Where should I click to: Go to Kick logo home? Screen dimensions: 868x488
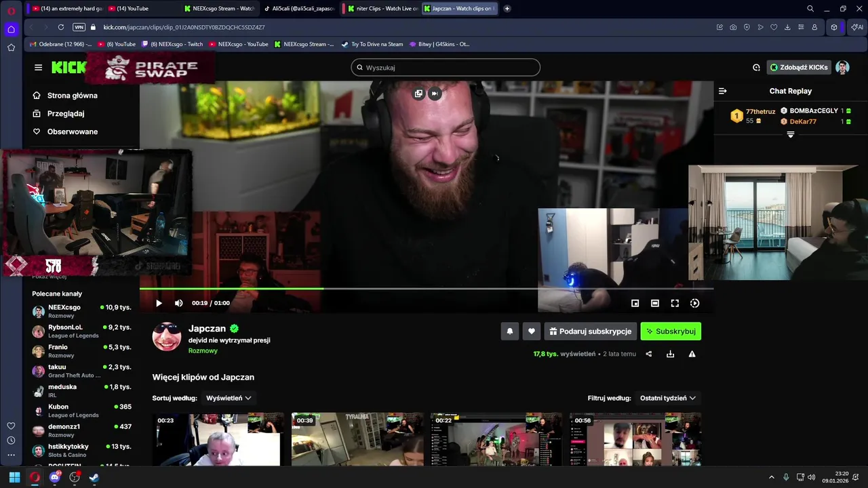(x=69, y=67)
